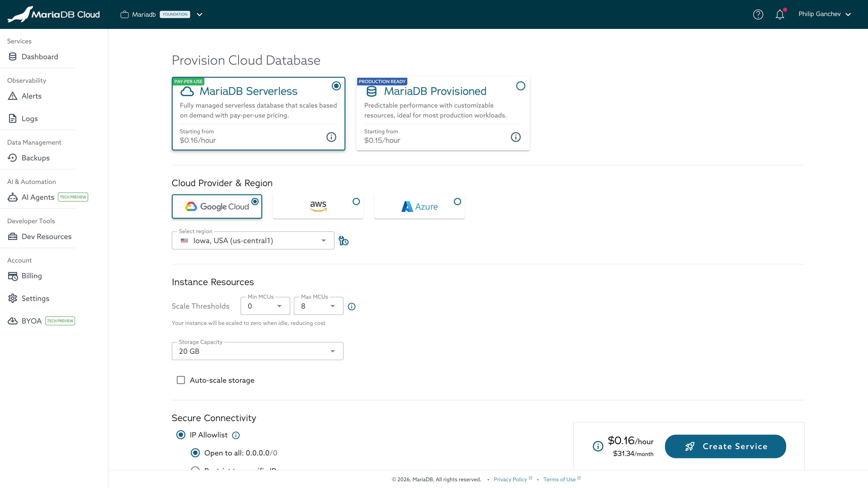Open the Select region dropdown
The width and height of the screenshot is (868, 488).
click(x=253, y=240)
